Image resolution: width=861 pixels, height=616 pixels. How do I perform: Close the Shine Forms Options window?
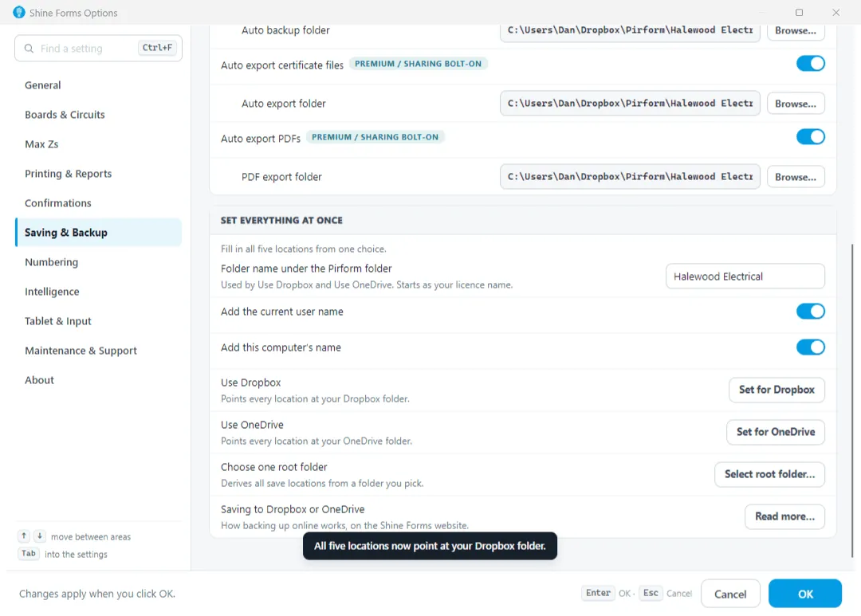click(x=835, y=12)
